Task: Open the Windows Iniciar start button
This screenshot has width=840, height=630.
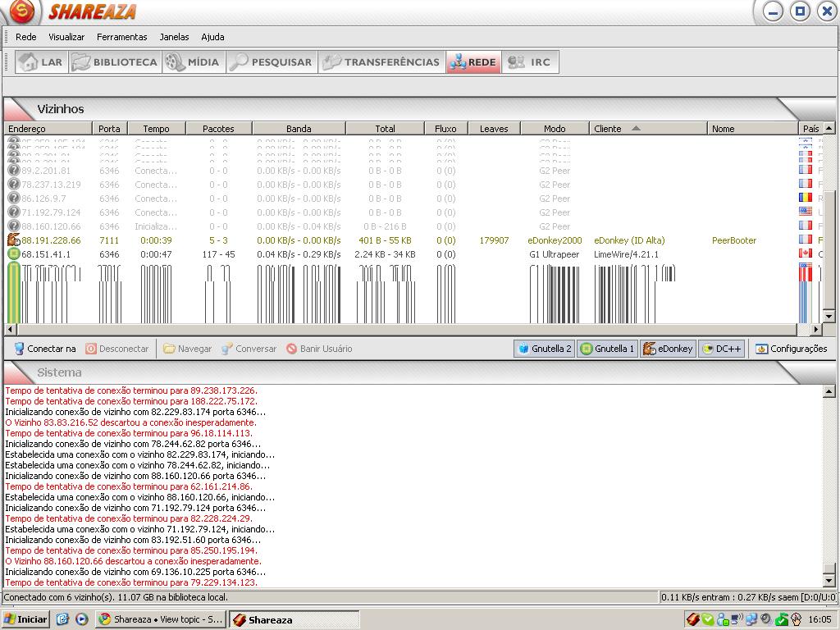Action: (25, 619)
